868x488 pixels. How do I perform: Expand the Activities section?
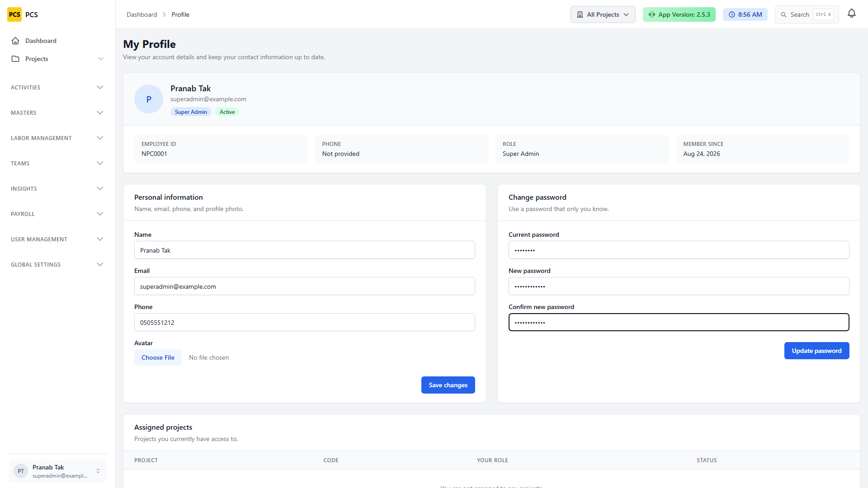pyautogui.click(x=57, y=87)
